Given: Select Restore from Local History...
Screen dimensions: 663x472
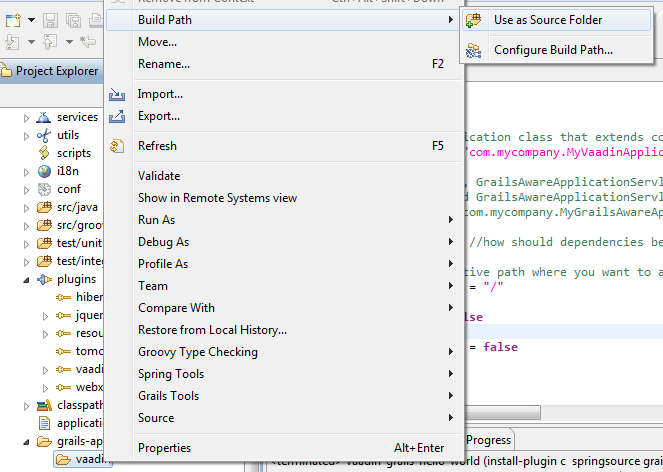Looking at the screenshot, I should (284, 330).
